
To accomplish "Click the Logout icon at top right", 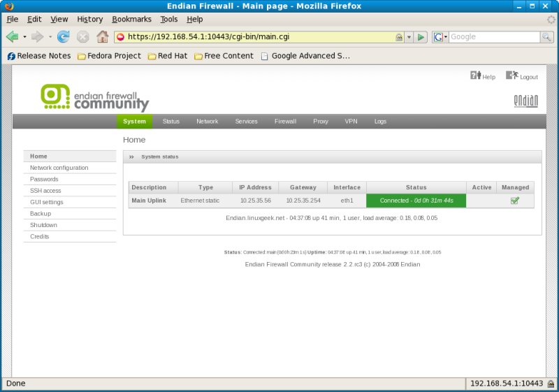I will pyautogui.click(x=512, y=75).
